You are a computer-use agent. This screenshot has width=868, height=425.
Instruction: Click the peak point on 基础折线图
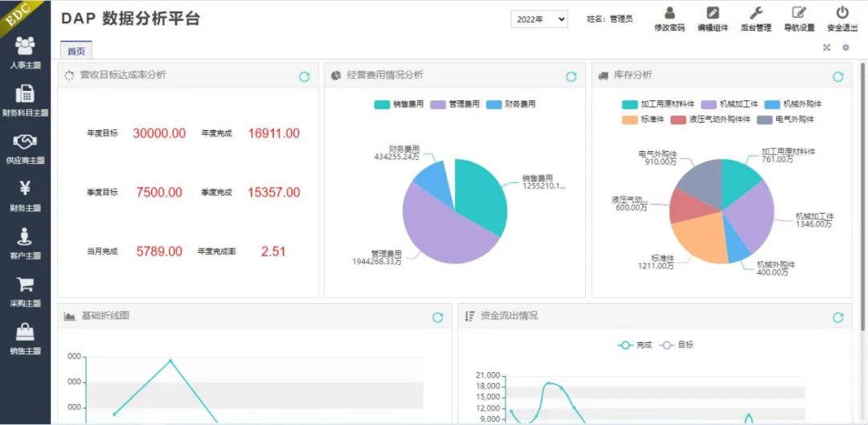tap(170, 361)
